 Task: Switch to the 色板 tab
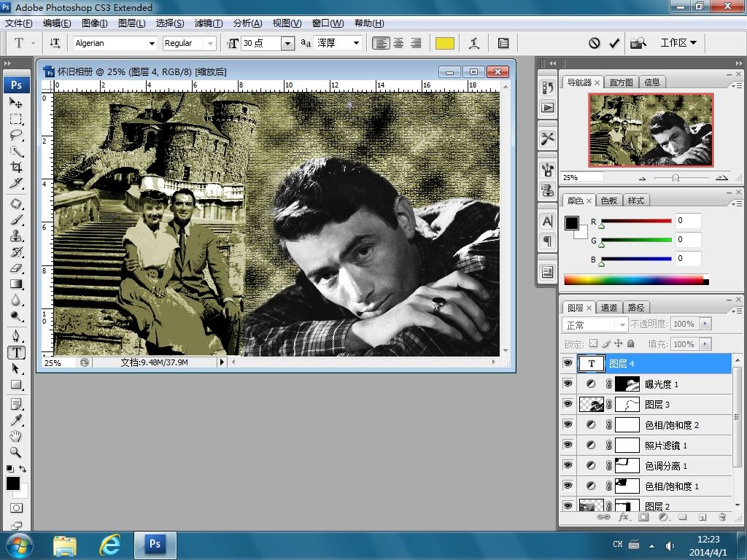(x=609, y=201)
